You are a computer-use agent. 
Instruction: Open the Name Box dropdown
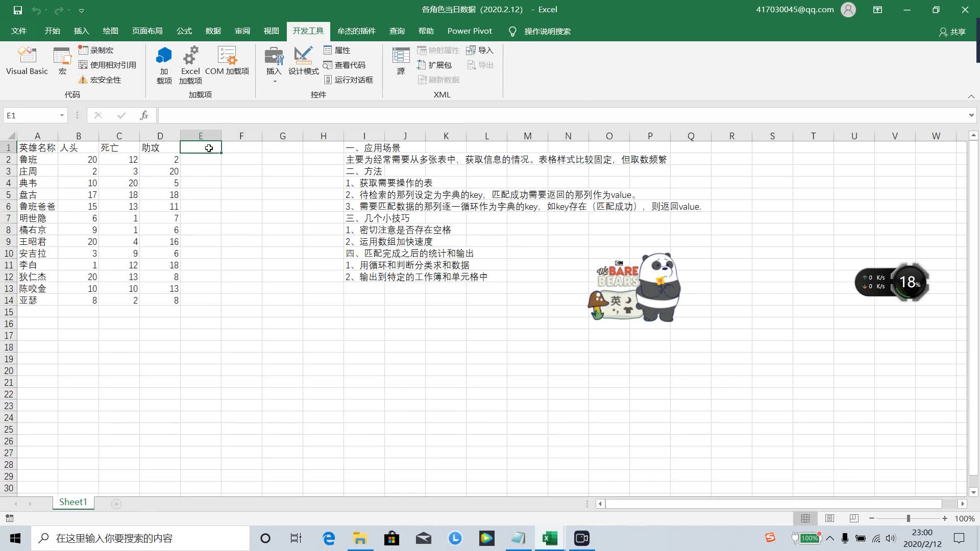62,115
